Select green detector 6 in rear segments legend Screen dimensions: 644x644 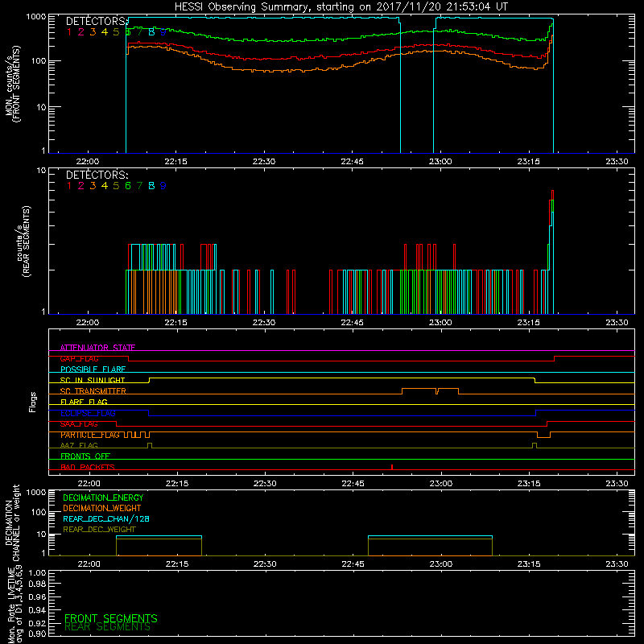(128, 186)
